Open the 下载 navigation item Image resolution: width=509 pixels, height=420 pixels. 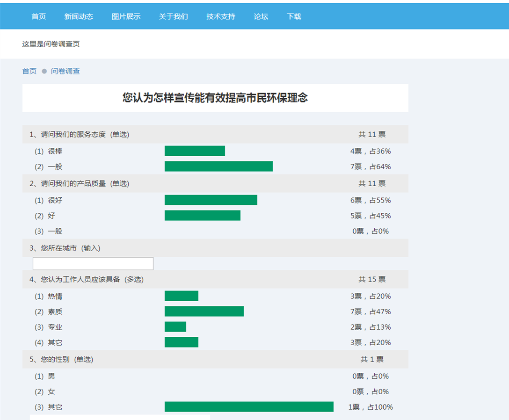pos(294,16)
